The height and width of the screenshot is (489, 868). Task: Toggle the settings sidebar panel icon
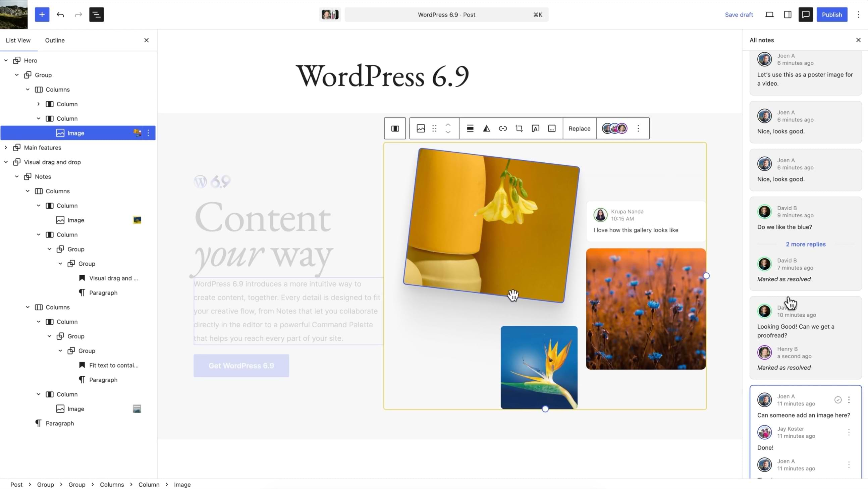(x=788, y=14)
